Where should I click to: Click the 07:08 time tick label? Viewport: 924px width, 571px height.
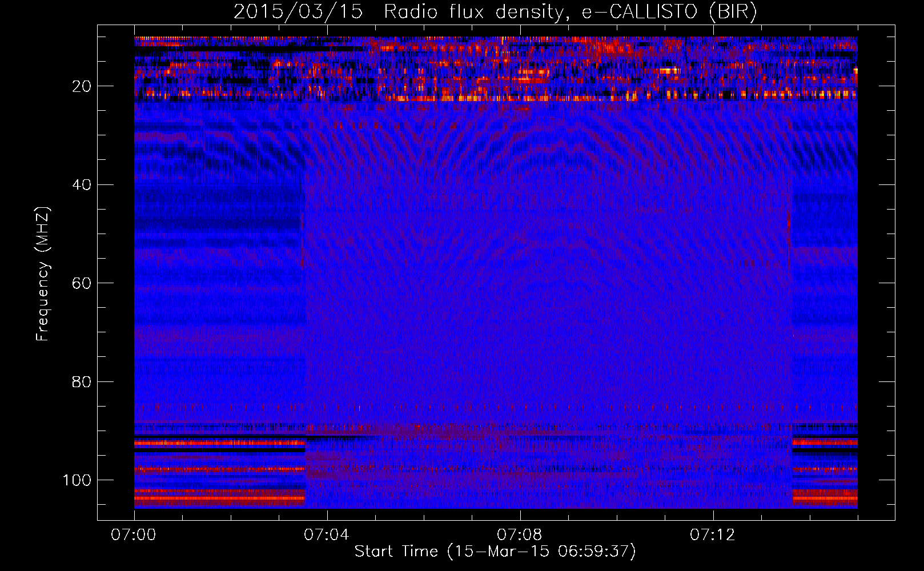520,535
